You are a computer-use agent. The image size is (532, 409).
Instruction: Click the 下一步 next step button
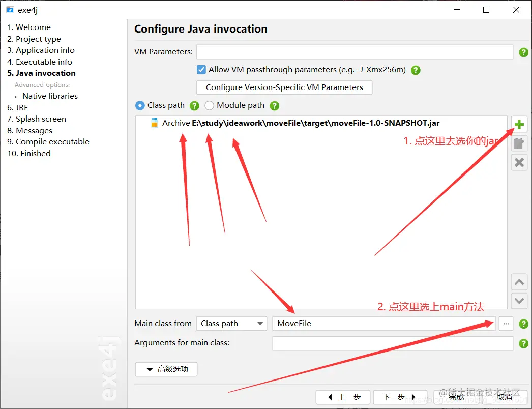[400, 397]
